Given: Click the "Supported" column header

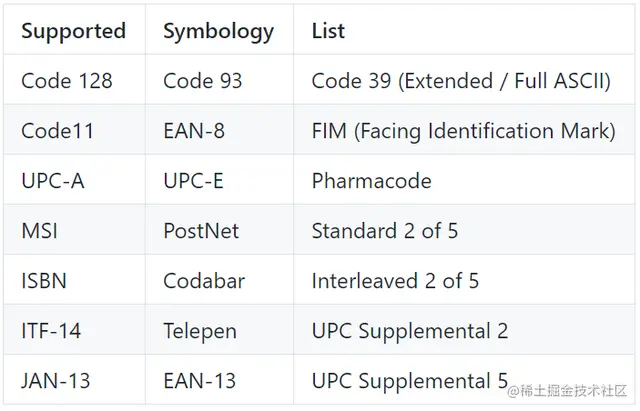Looking at the screenshot, I should coord(73,31).
